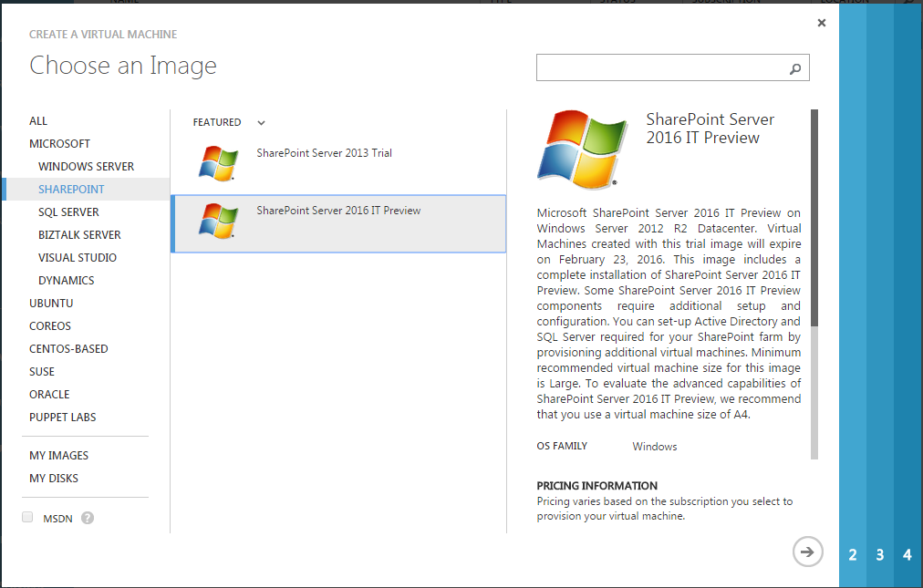Select the ALL category
The height and width of the screenshot is (588, 923).
pyautogui.click(x=38, y=120)
